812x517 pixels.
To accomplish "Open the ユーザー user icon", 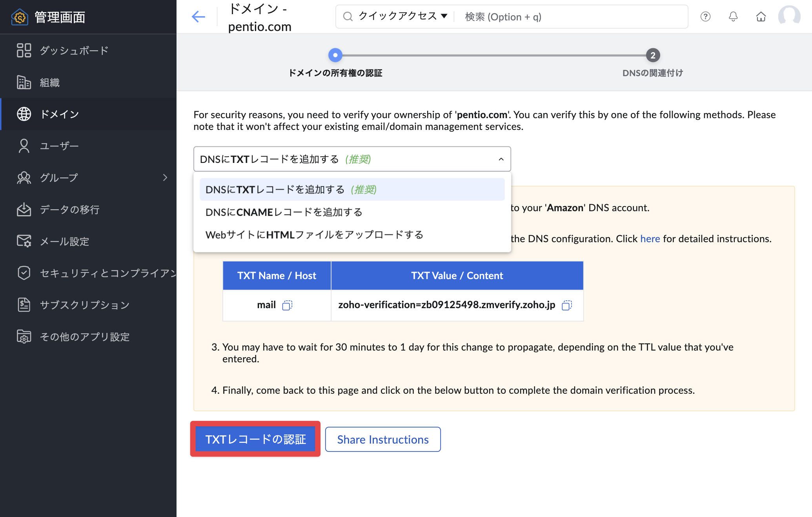I will click(24, 146).
